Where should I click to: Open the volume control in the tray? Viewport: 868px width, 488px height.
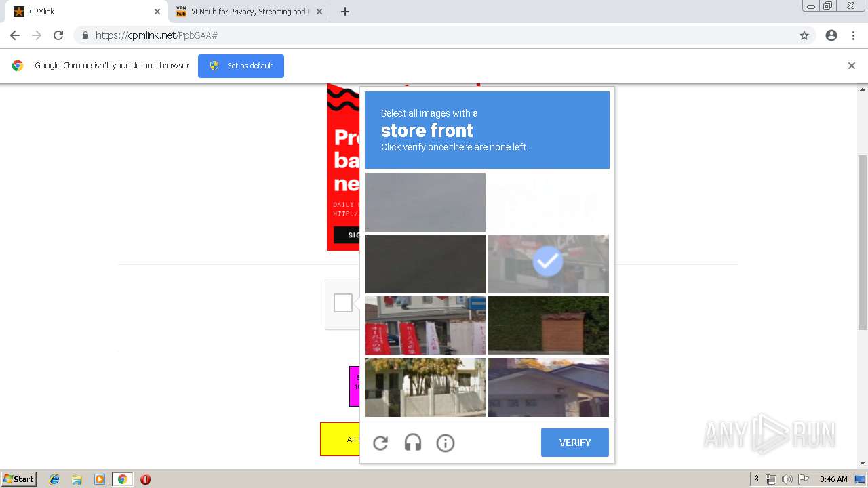coord(787,479)
